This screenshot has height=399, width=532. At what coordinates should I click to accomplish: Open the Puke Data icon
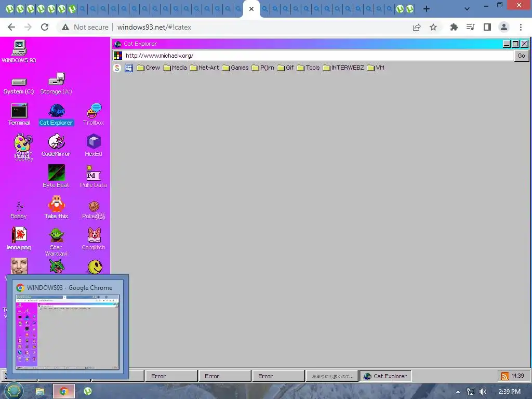click(x=94, y=177)
